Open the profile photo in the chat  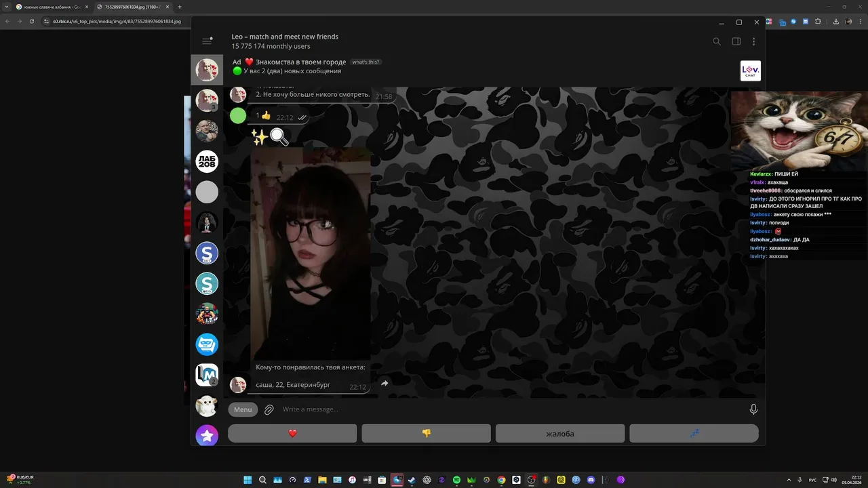click(311, 253)
